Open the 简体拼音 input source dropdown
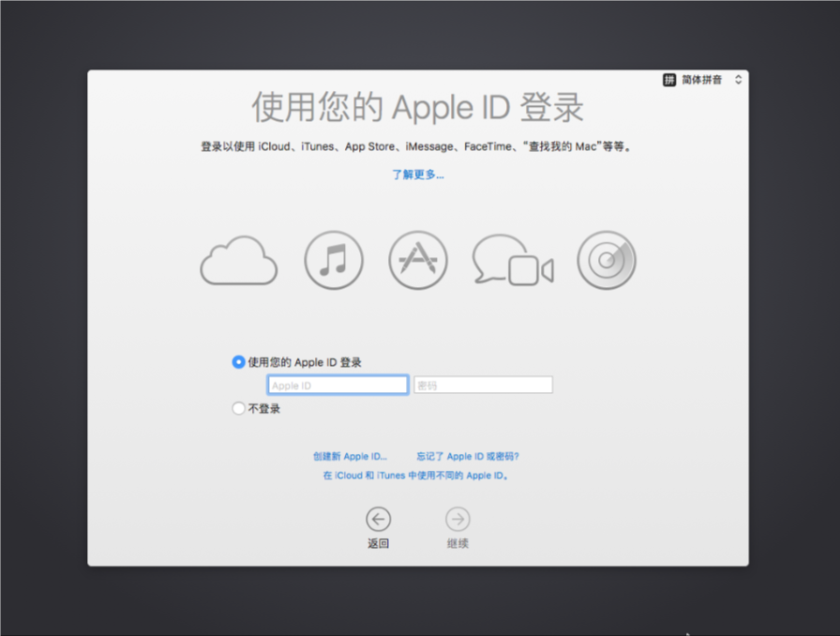The image size is (840, 636). pyautogui.click(x=702, y=80)
